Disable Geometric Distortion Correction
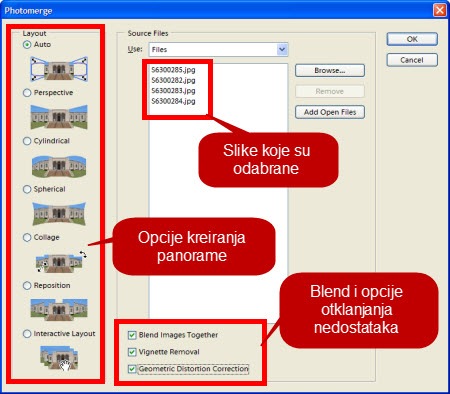The height and width of the screenshot is (394, 450). point(132,369)
